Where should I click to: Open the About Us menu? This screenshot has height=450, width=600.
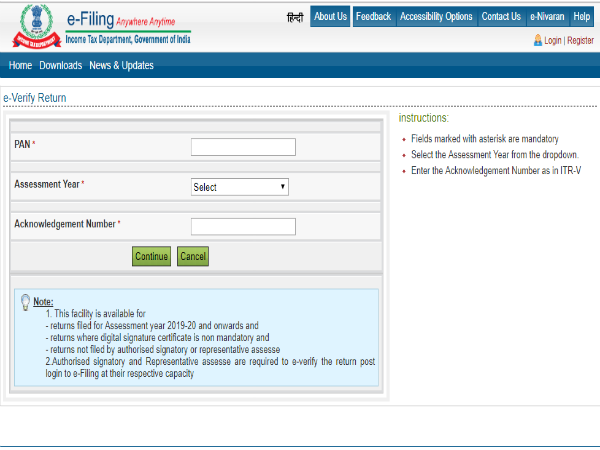tap(330, 17)
